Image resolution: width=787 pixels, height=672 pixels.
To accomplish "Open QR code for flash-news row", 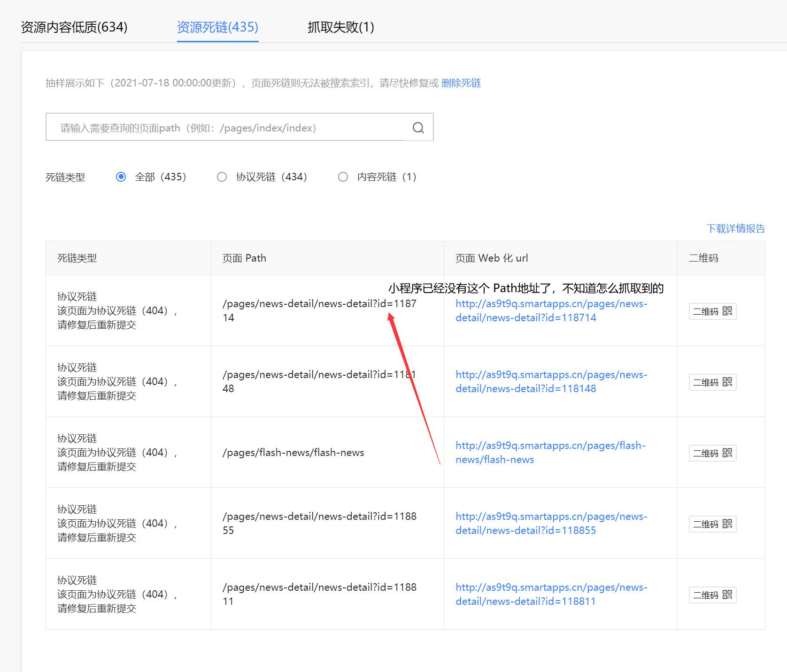I will tap(712, 453).
